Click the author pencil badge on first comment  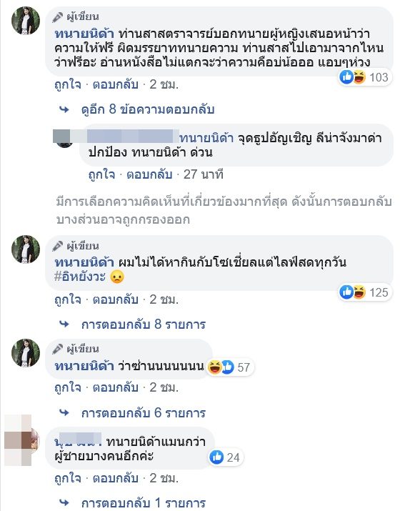57,17
